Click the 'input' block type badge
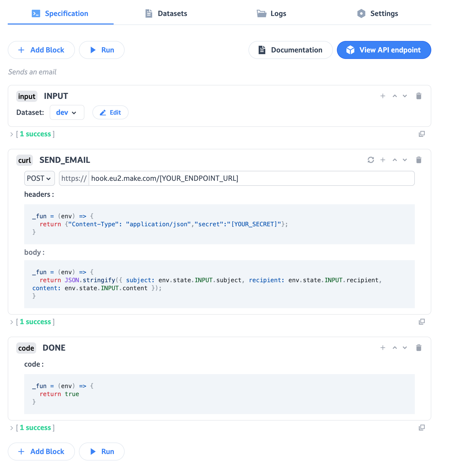Image resolution: width=460 pixels, height=476 pixels. click(x=27, y=96)
